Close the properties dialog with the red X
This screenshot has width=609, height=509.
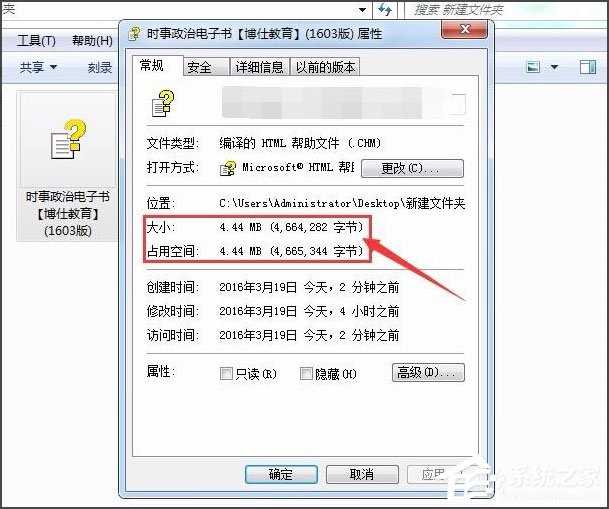(x=464, y=30)
